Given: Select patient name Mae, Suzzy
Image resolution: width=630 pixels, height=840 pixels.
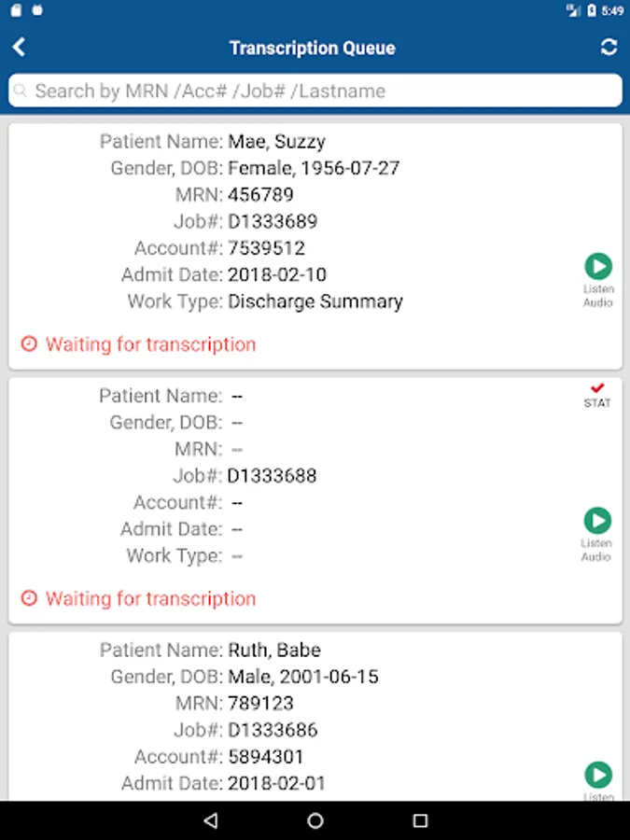Looking at the screenshot, I should [x=276, y=142].
